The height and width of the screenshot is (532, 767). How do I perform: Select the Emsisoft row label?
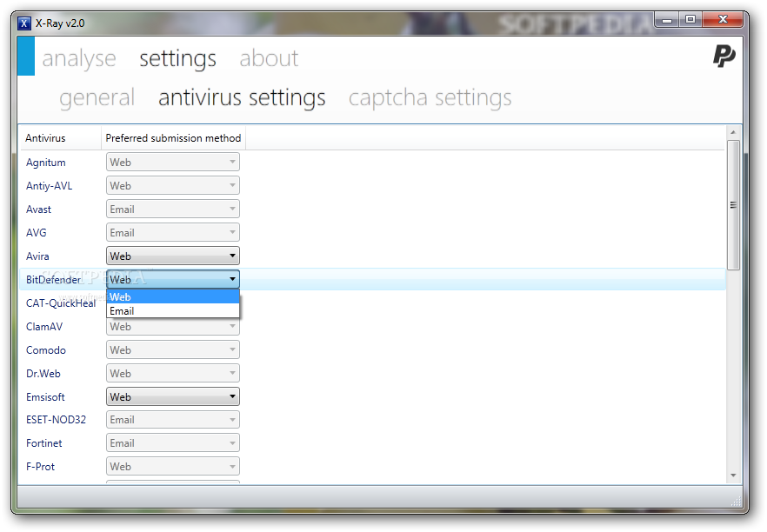pos(45,397)
